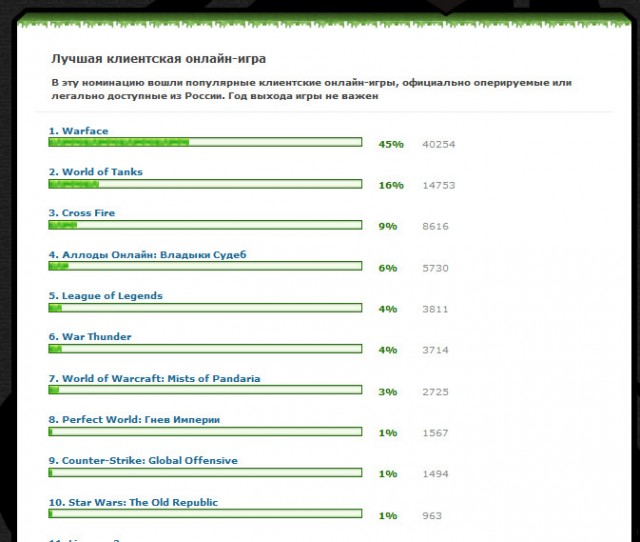Click the Mists of Pandaria progress bar
The image size is (640, 542).
coord(205,390)
